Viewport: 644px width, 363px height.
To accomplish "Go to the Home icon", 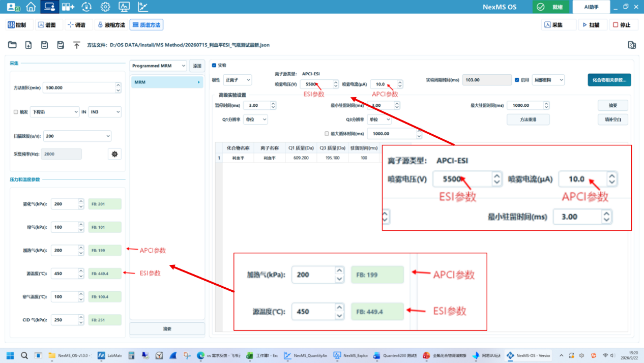I will (31, 7).
